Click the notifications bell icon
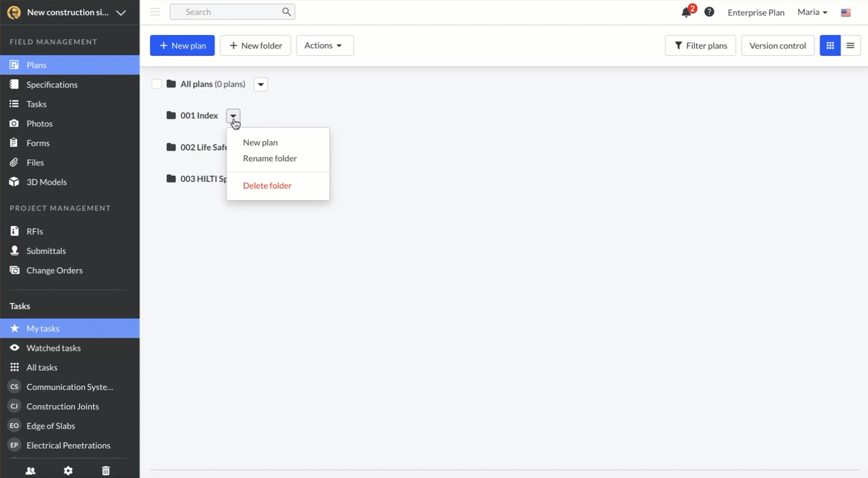This screenshot has width=868, height=478. tap(686, 12)
